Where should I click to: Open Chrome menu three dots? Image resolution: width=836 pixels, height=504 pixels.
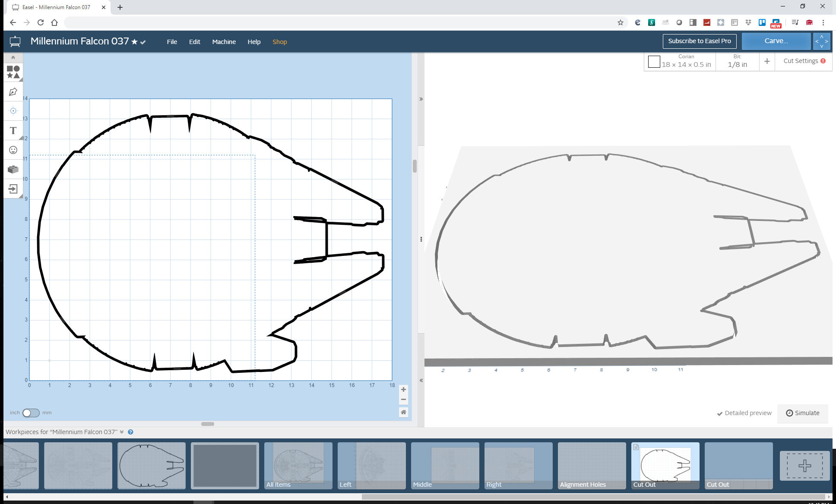tap(823, 22)
